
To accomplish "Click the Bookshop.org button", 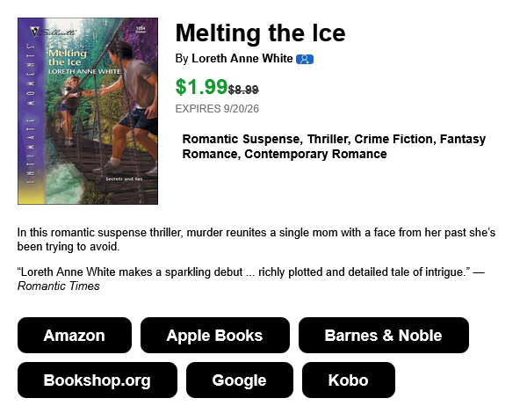I will click(97, 380).
